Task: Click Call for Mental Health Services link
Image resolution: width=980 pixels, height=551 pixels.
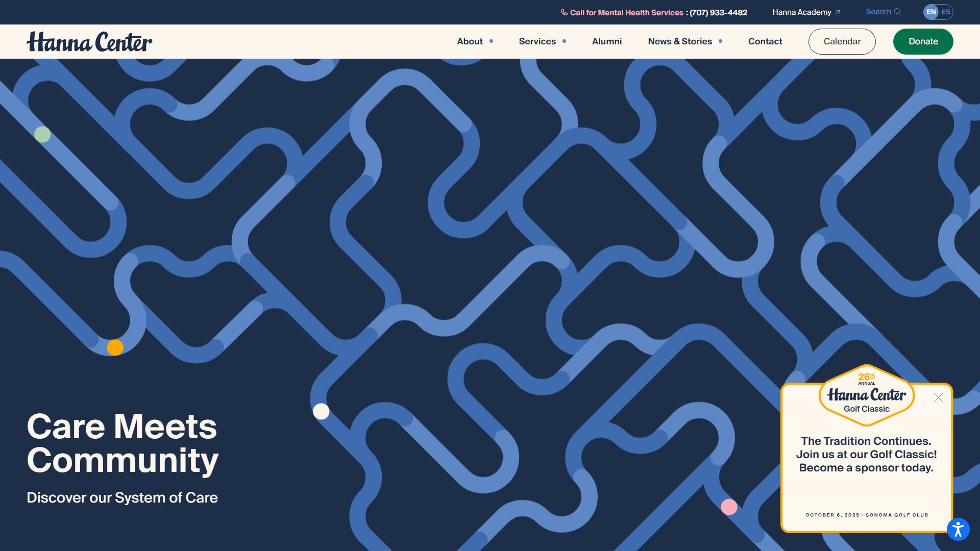Action: 626,12
